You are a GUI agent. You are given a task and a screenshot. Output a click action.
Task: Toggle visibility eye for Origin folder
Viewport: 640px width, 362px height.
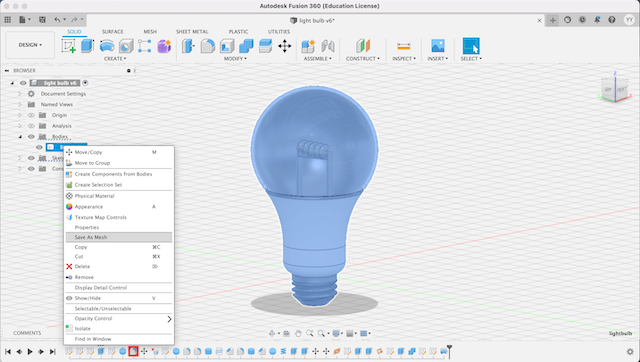[x=31, y=115]
